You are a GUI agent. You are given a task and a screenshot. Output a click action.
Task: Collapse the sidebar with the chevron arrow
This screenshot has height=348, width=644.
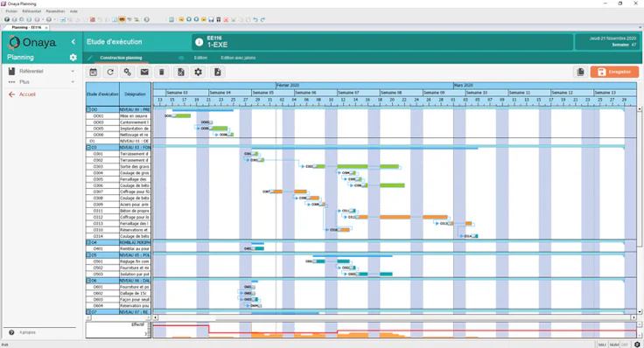tap(73, 41)
